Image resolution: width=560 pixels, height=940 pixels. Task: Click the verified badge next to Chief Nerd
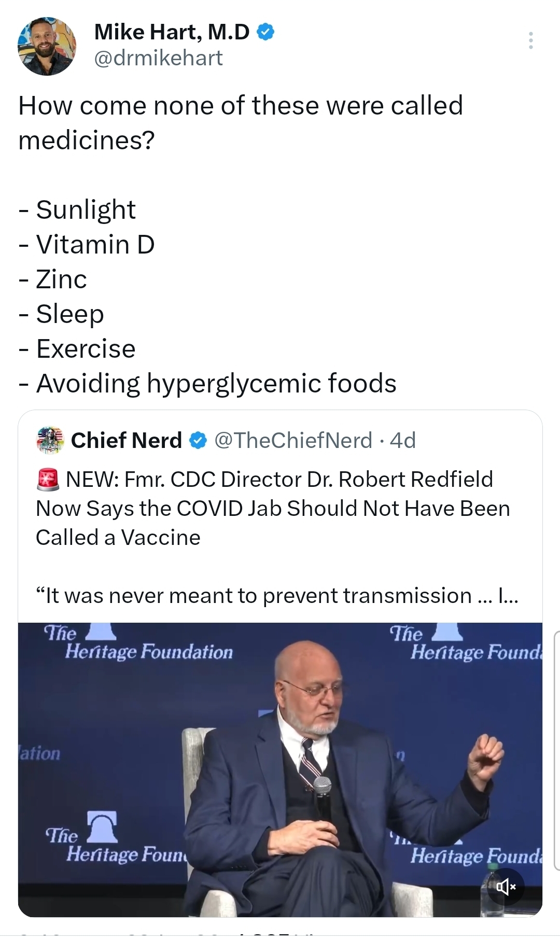point(198,441)
